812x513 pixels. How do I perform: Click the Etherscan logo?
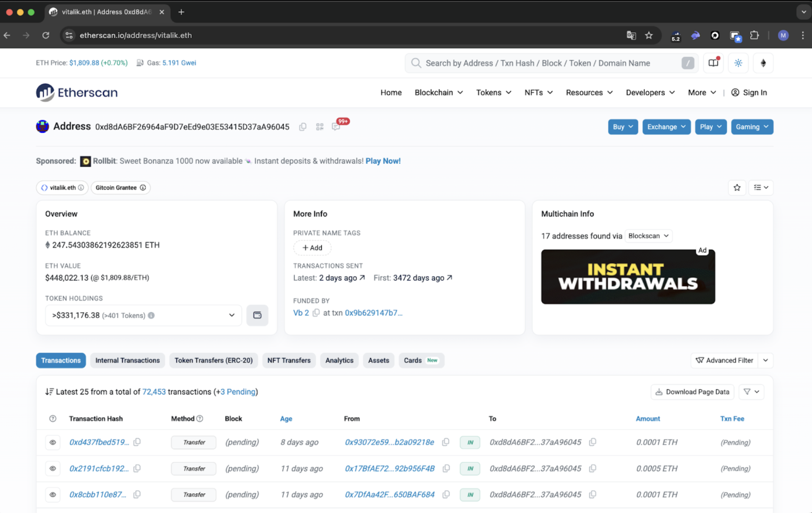pos(77,93)
